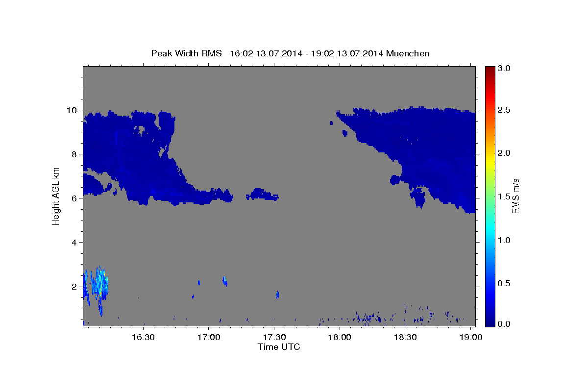Click the 17:00 time tick label
Image resolution: width=588 pixels, height=392 pixels.
point(208,338)
